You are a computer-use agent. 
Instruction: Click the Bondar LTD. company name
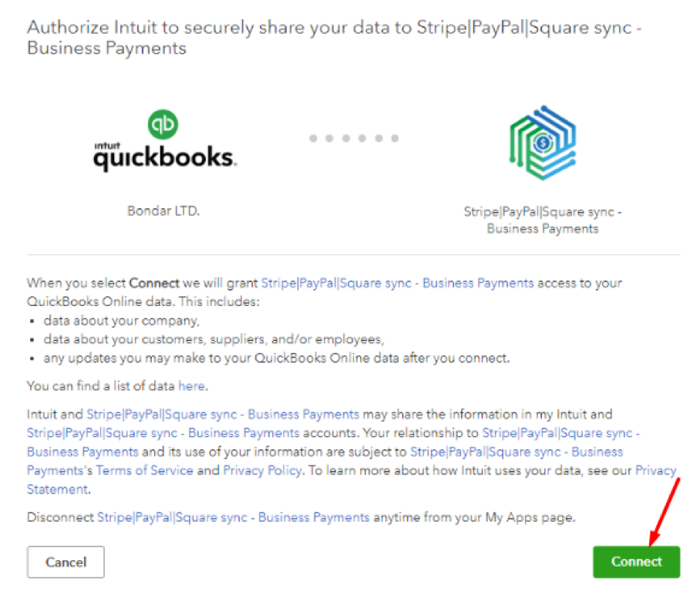[x=163, y=210]
